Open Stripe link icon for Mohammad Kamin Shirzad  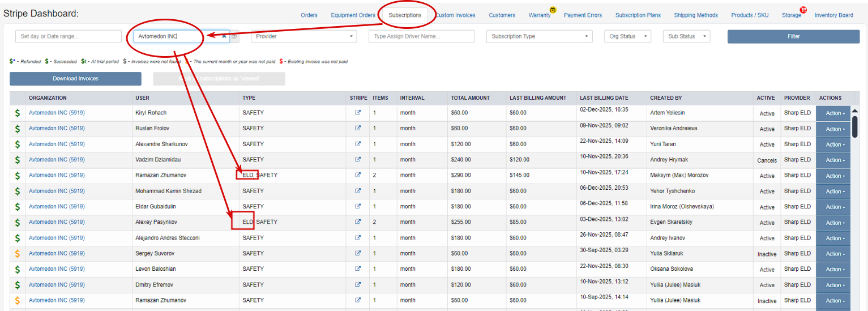(358, 191)
